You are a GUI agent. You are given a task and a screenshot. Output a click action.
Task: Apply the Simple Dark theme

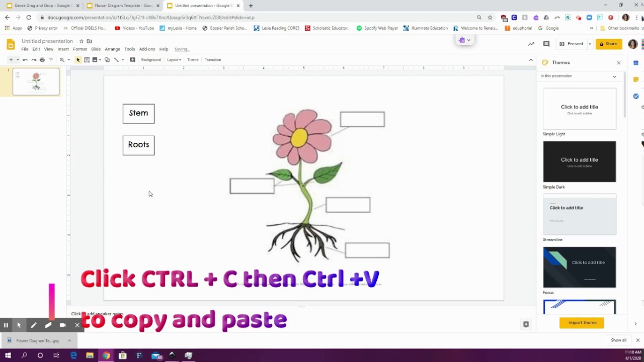coord(580,161)
